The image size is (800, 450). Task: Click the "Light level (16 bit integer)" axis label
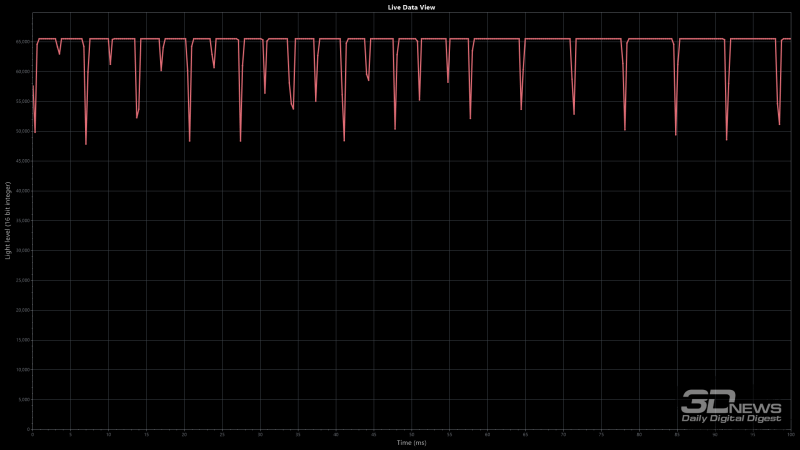tap(10, 220)
